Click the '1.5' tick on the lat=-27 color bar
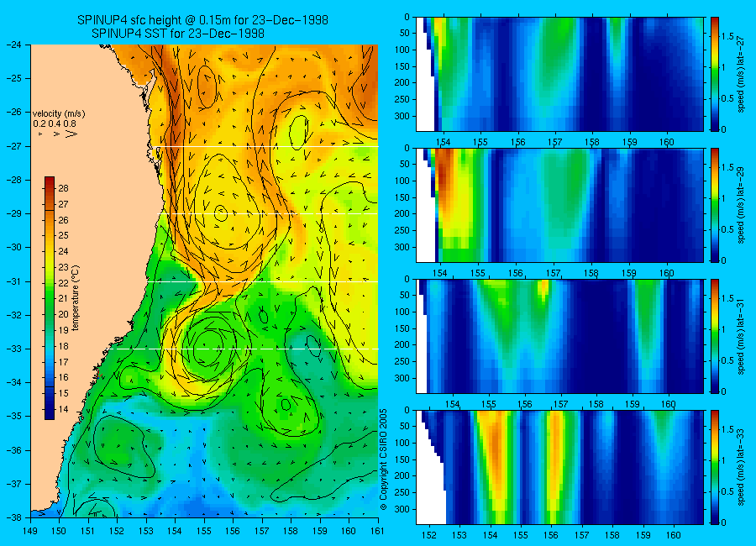Screen dimensions: 756x546 pyautogui.click(x=727, y=37)
